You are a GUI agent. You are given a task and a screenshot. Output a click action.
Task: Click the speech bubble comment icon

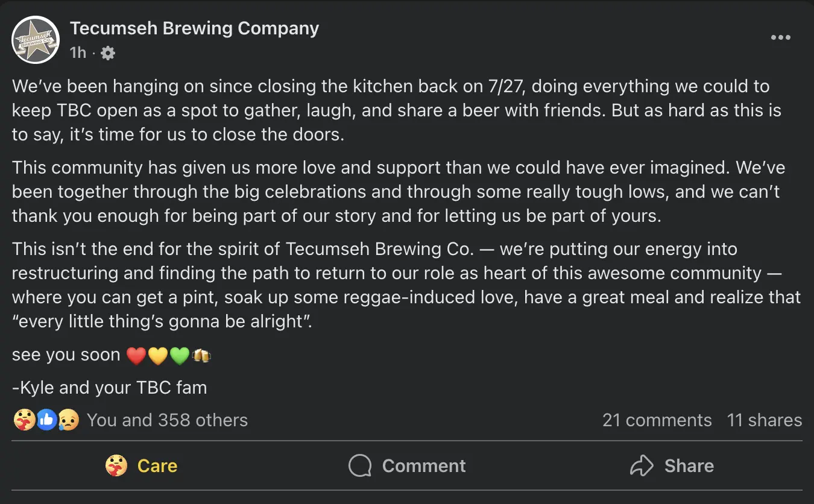[360, 465]
